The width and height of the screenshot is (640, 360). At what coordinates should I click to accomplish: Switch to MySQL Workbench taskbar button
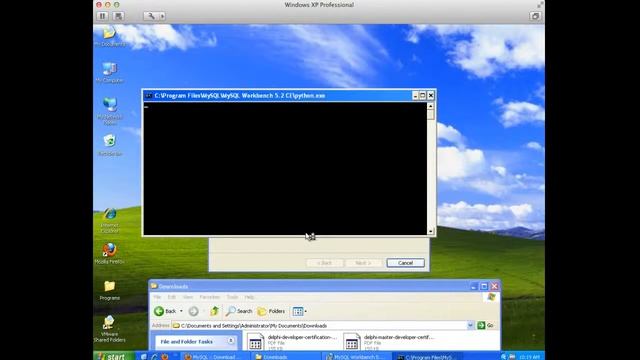[x=356, y=356]
